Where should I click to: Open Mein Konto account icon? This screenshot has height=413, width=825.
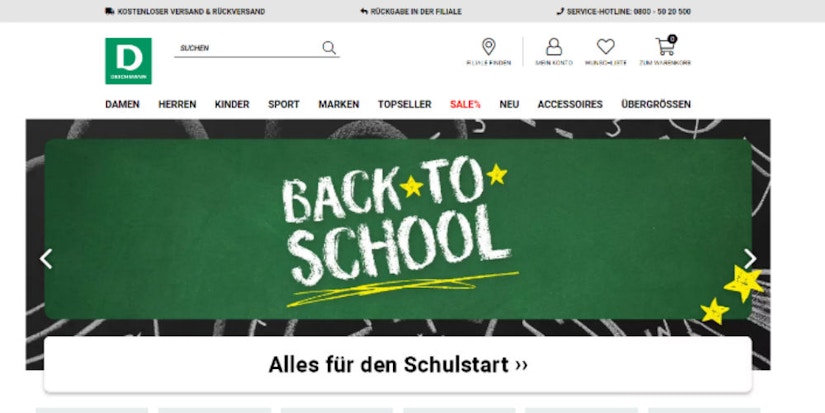(x=554, y=46)
